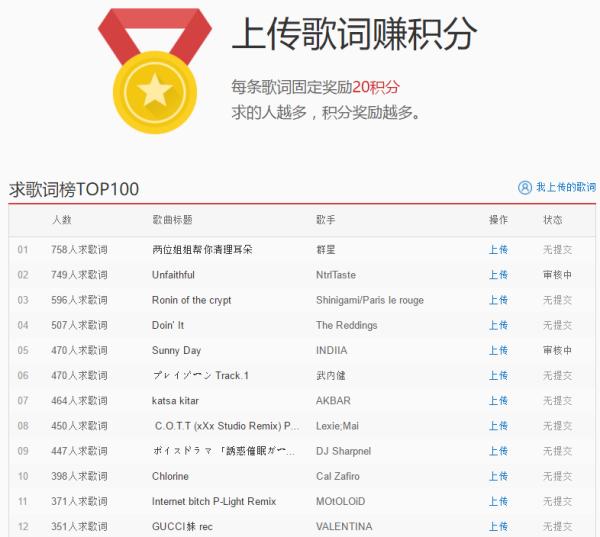This screenshot has width=600, height=537.
Task: Click the 464人求歌词 request count
Action: pyautogui.click(x=79, y=401)
